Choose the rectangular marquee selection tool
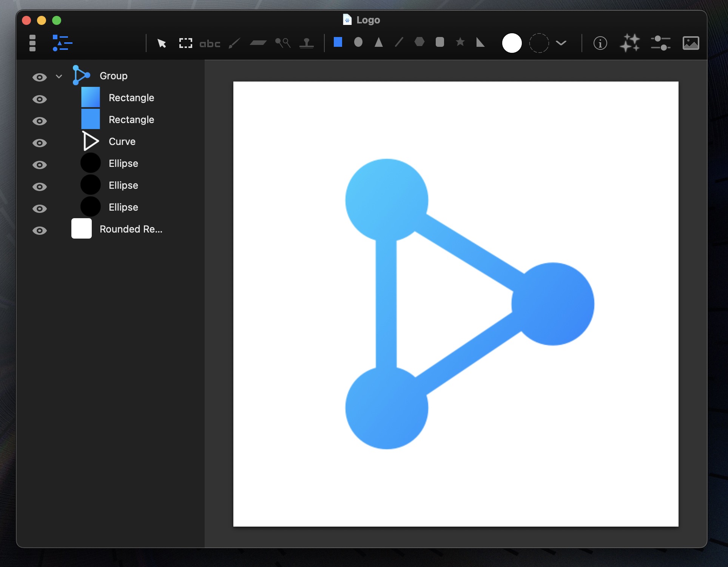Viewport: 728px width, 567px height. coord(185,43)
